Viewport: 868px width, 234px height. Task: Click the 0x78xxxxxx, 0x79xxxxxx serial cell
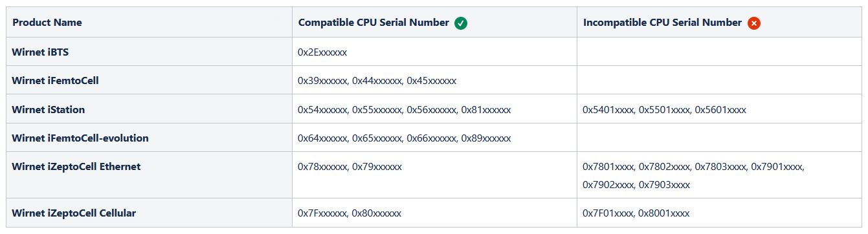(x=350, y=167)
